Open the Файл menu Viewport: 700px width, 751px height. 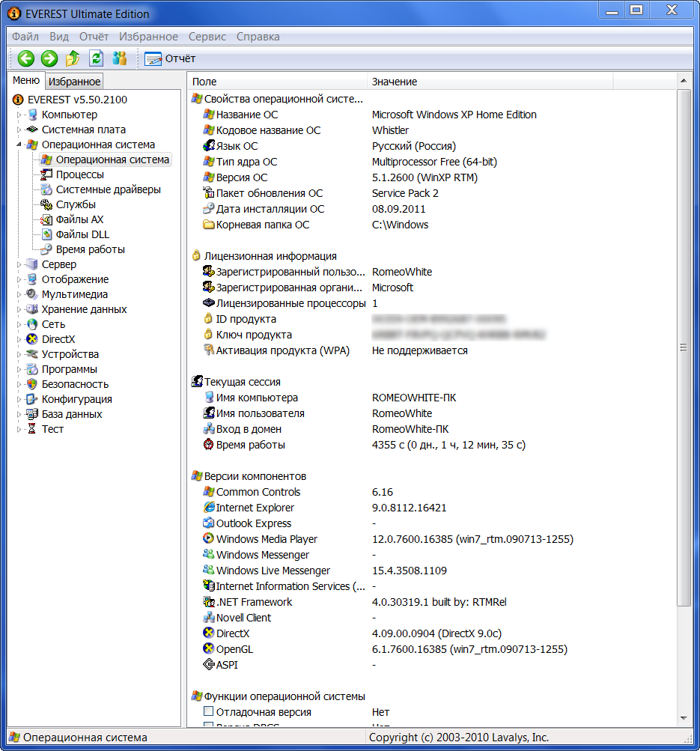point(25,37)
